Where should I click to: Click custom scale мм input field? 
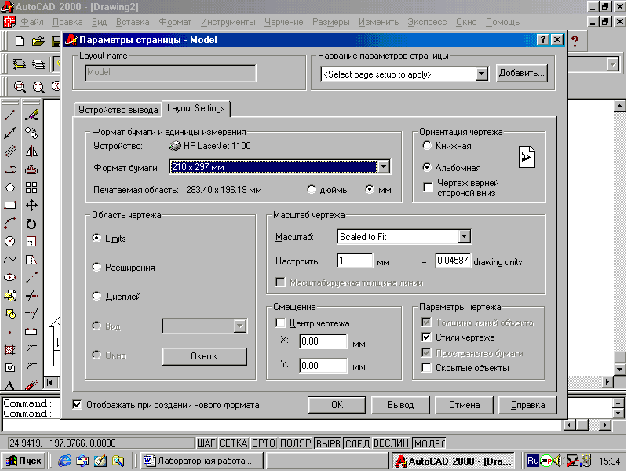point(355,261)
